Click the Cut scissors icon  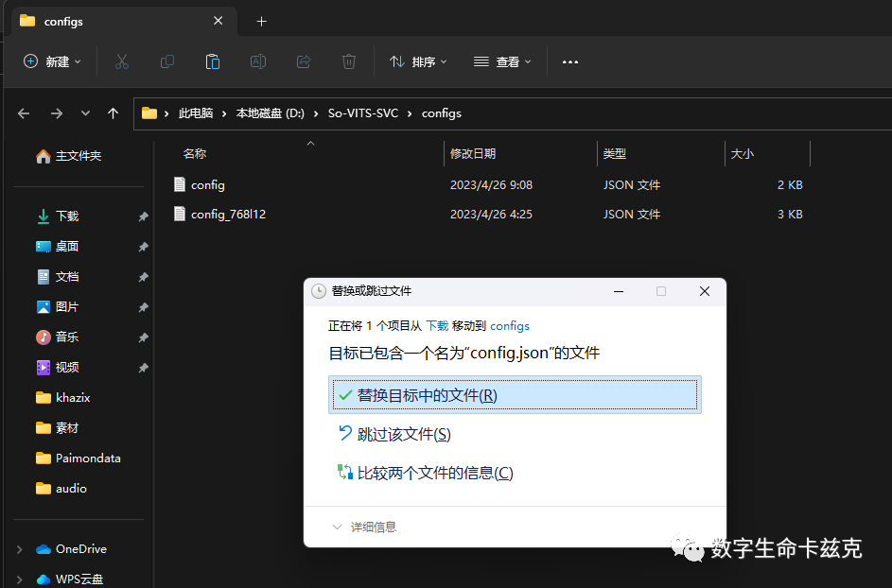pos(122,61)
